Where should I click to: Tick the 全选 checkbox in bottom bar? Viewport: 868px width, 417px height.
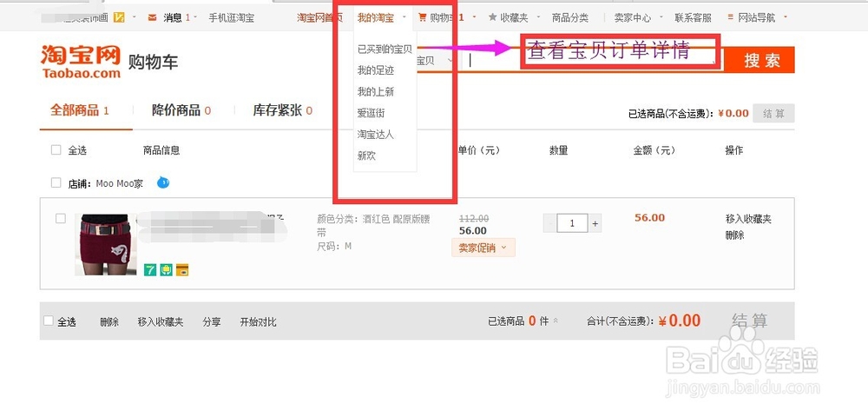click(x=49, y=321)
